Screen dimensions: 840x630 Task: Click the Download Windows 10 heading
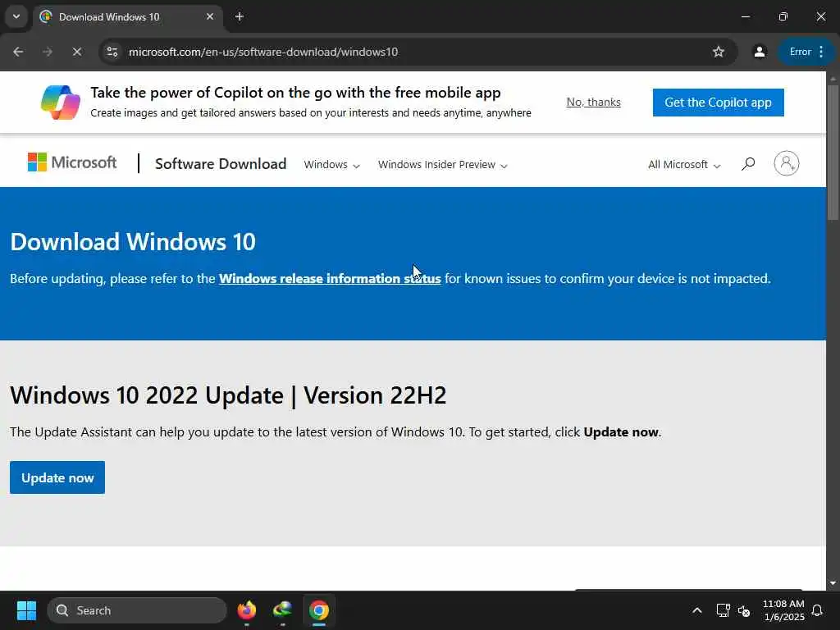point(133,242)
